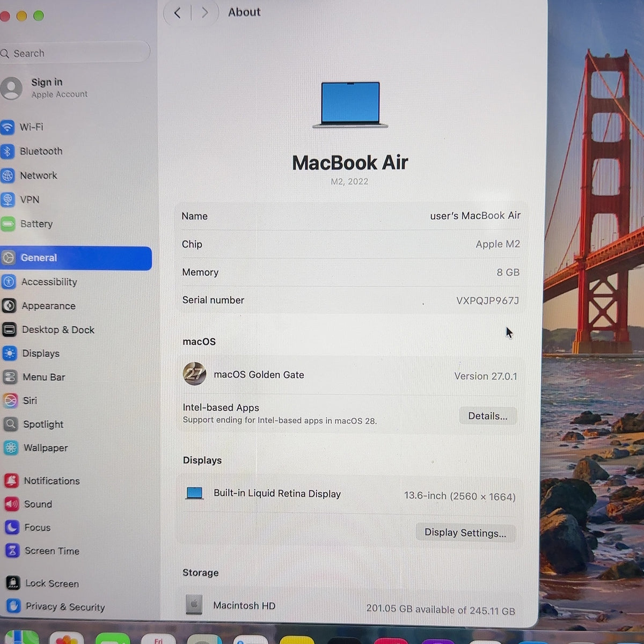Click the name value "user's MacBook Air"

click(475, 216)
